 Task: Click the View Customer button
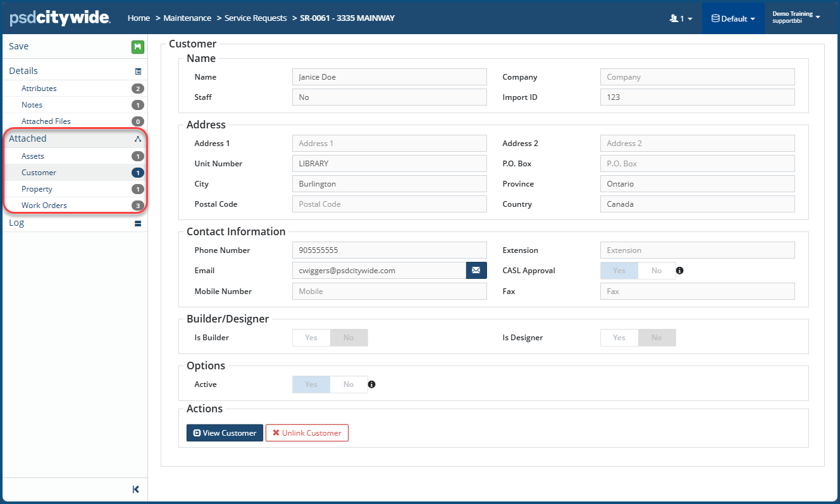[x=225, y=433]
